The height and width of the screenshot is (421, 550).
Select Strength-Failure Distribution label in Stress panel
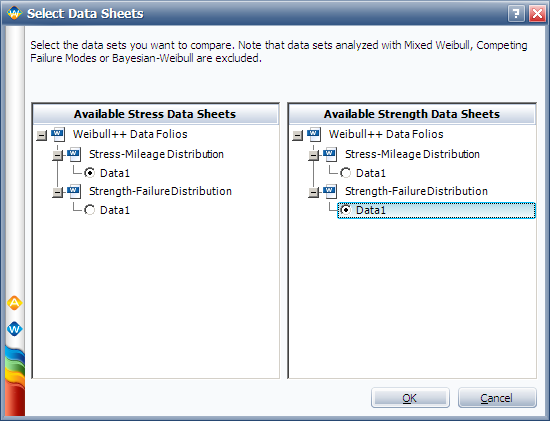point(160,191)
